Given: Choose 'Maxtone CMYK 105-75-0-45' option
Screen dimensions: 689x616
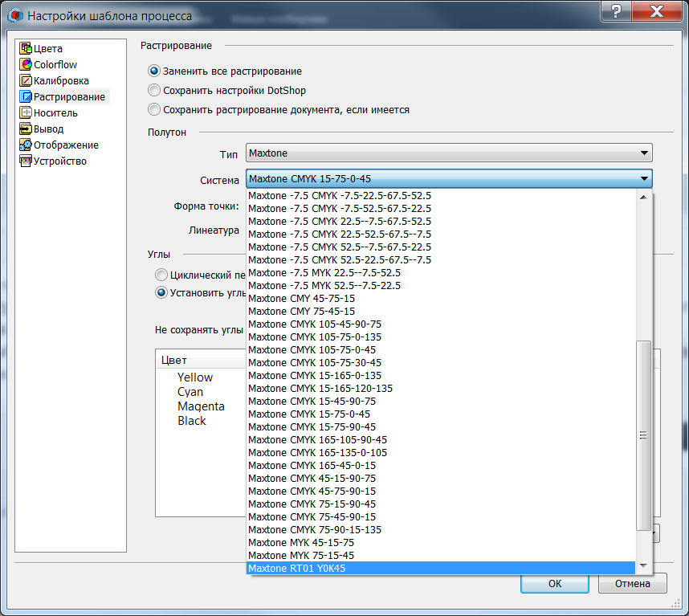Looking at the screenshot, I should pos(441,349).
